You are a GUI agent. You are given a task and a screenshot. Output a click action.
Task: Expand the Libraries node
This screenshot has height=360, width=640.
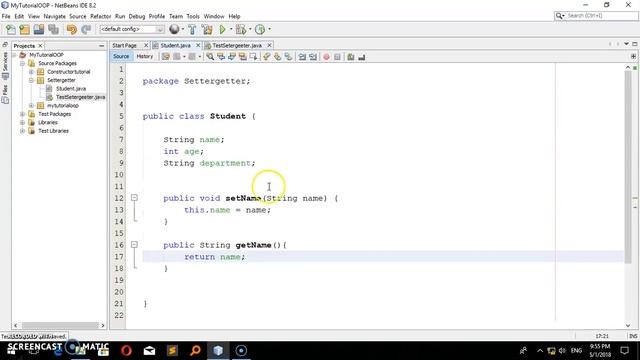click(x=23, y=122)
